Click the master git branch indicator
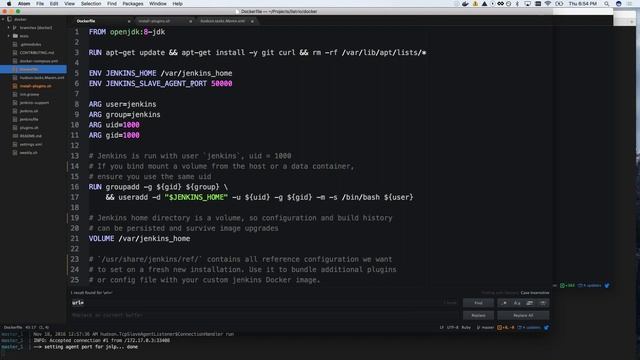Viewport: 640px width, 360px height. [485, 327]
